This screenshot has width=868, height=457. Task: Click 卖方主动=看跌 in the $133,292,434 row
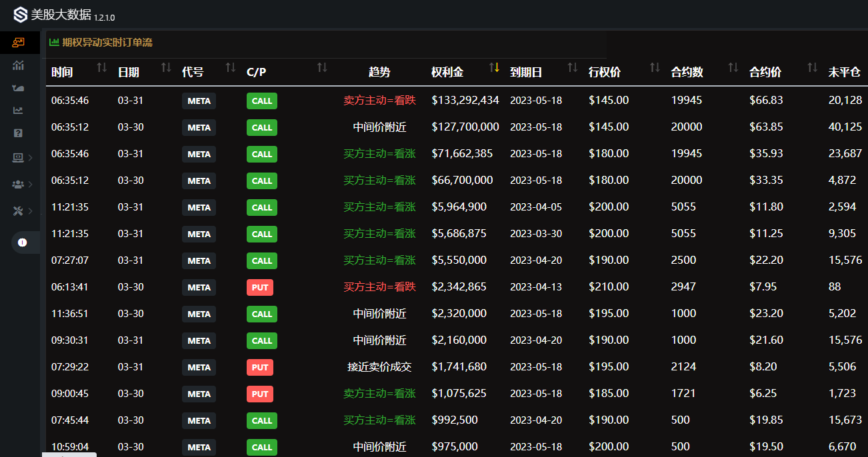coord(379,101)
